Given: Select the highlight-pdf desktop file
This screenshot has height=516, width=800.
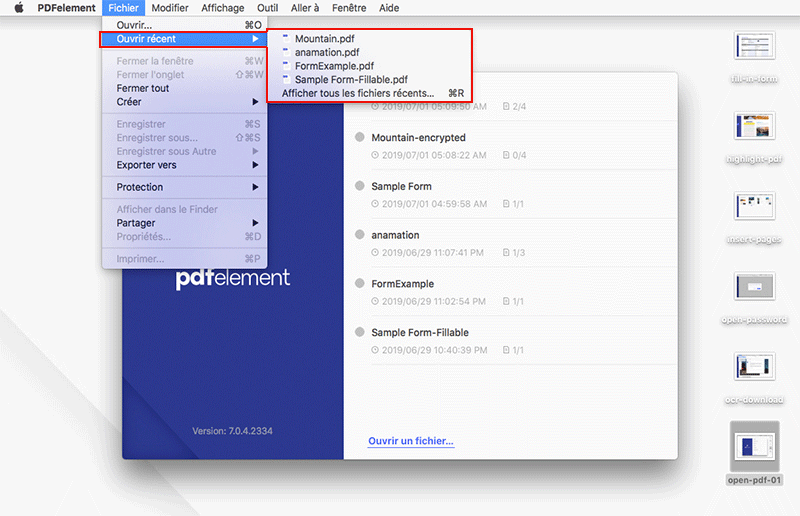Looking at the screenshot, I should [754, 138].
